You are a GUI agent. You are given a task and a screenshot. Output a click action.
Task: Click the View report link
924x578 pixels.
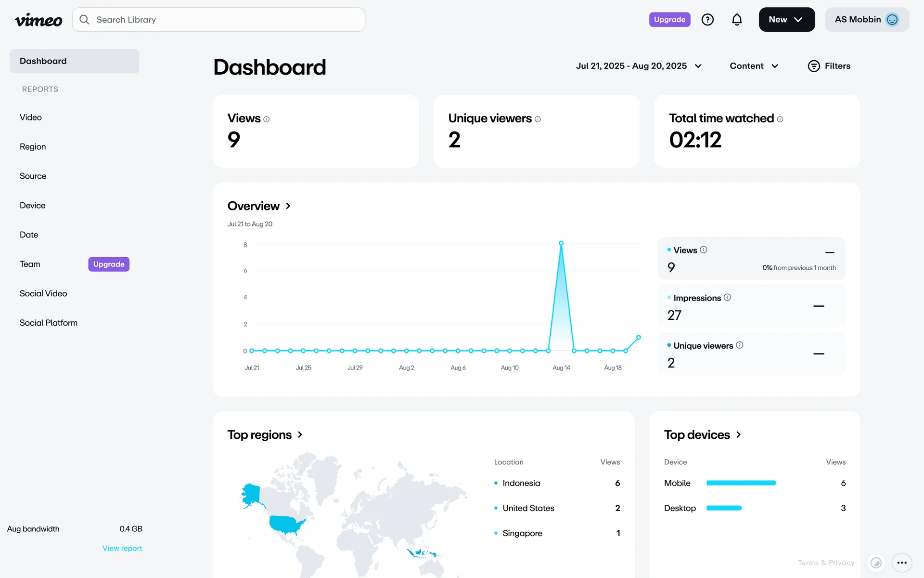[x=122, y=548]
